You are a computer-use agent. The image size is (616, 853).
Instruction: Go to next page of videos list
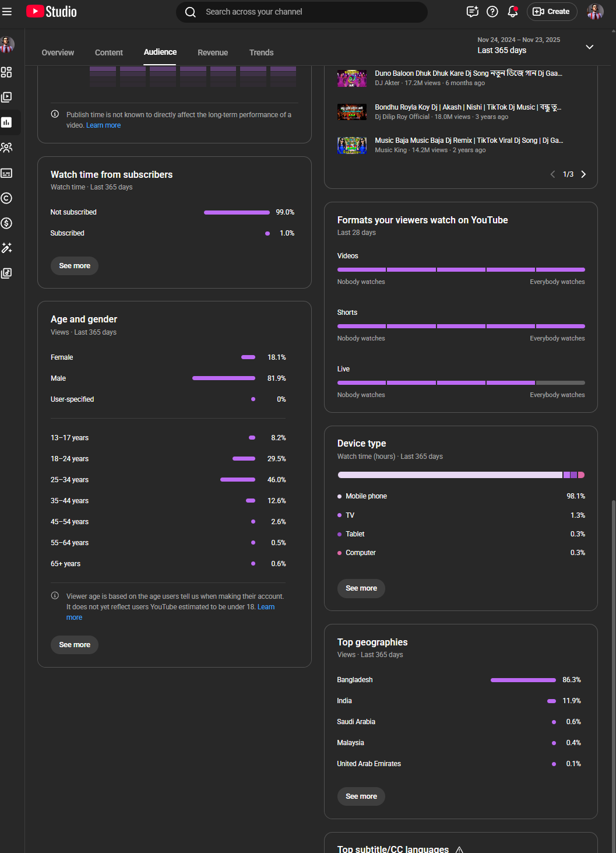click(x=583, y=174)
